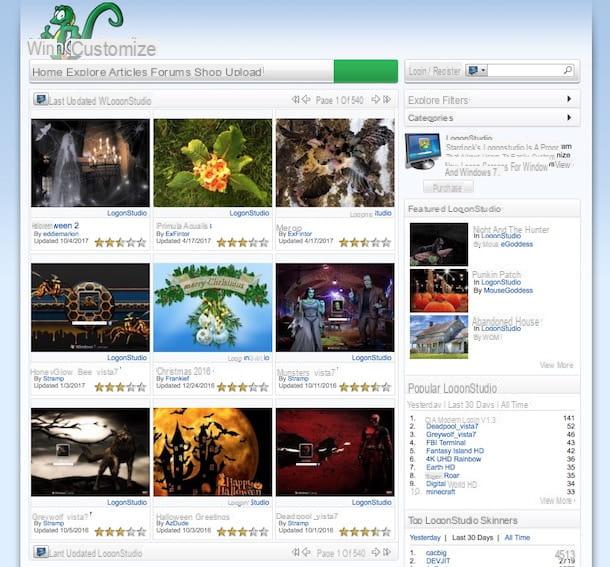Screen dimensions: 610x567
Task: Click the search text field
Action: (525, 71)
